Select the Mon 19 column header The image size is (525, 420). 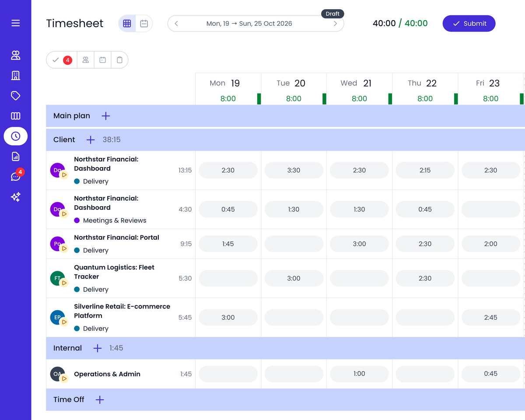coord(228,89)
